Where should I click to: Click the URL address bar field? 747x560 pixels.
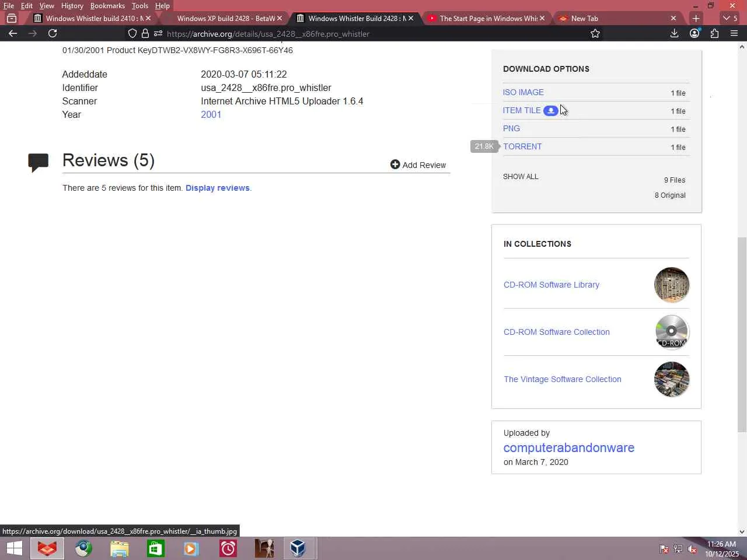(x=373, y=34)
